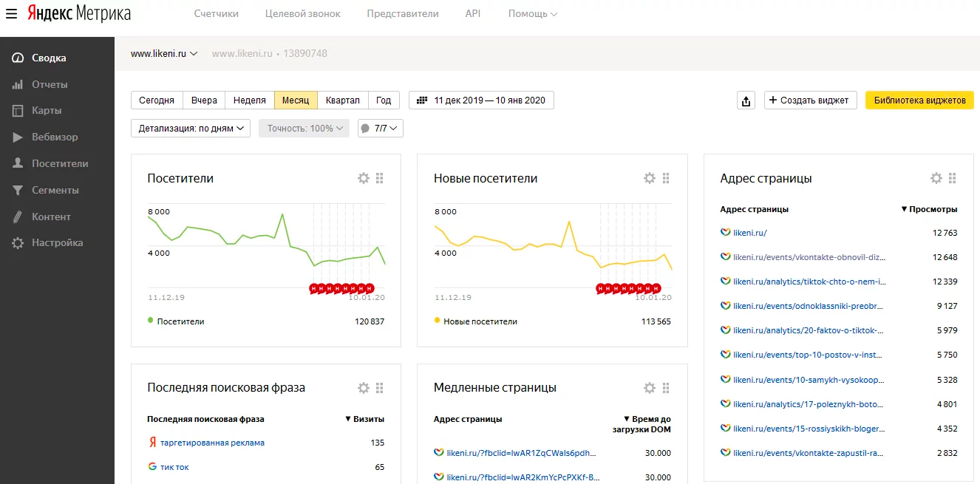This screenshot has height=484, width=980.
Task: Click the export/share icon button
Action: pos(746,100)
